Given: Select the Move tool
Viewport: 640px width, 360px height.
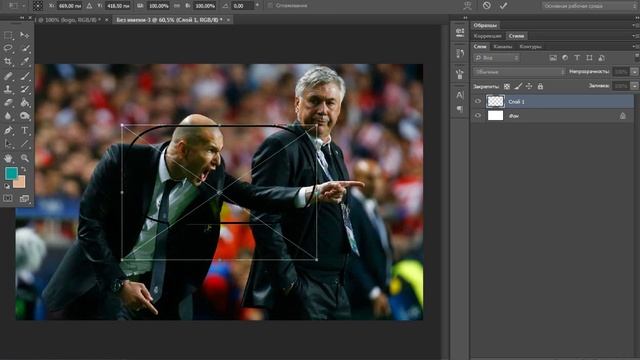Looking at the screenshot, I should 24,36.
